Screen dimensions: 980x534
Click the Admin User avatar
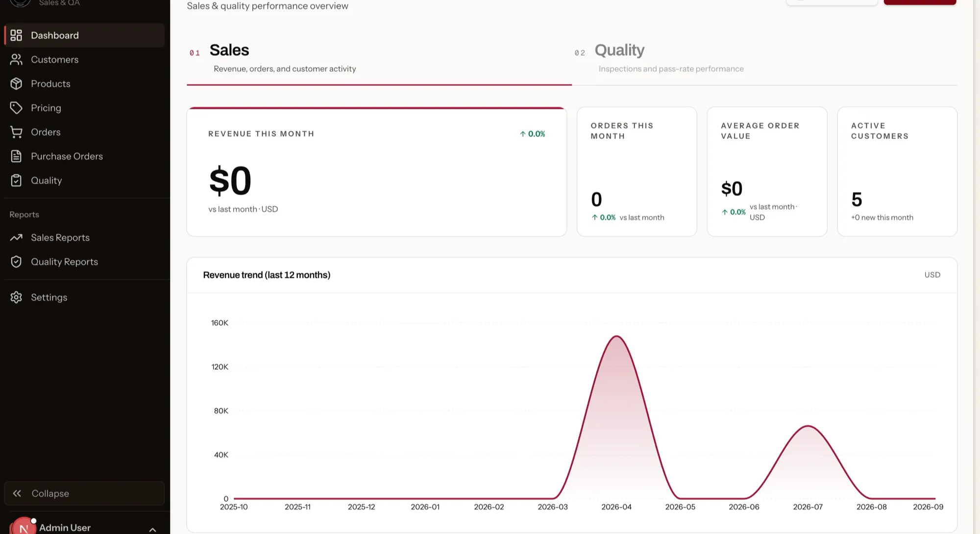[x=23, y=527]
